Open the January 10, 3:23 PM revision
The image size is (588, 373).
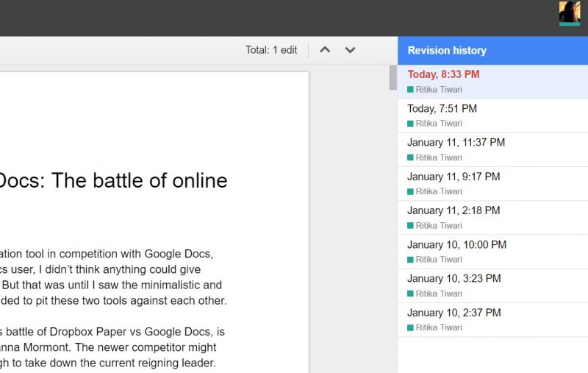[492, 285]
